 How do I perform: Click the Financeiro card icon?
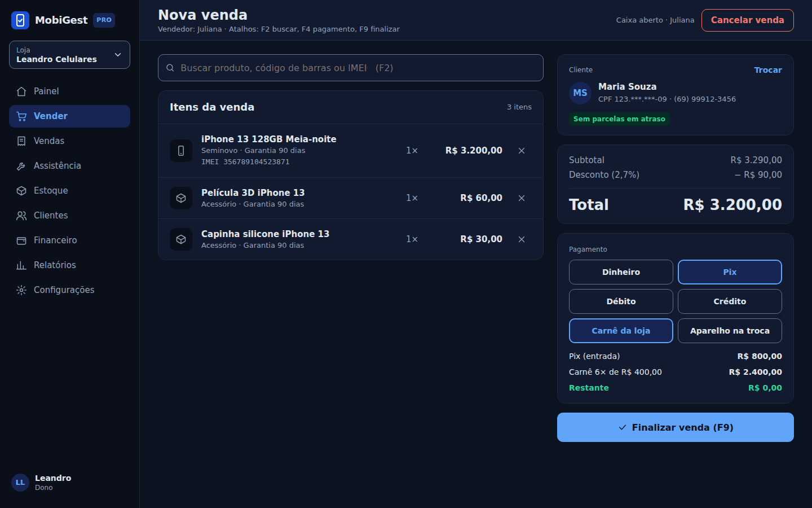click(x=21, y=240)
